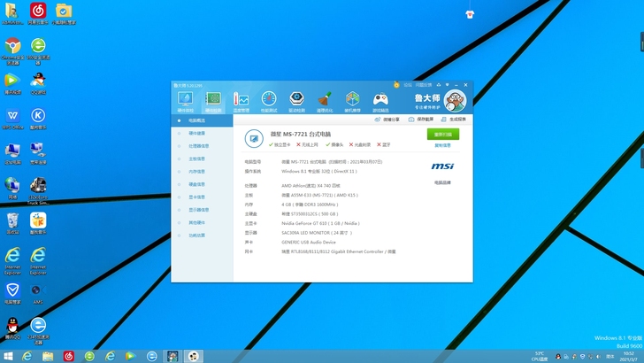Click the 生成报表 generate report button
This screenshot has height=363, width=644.
coord(454,120)
